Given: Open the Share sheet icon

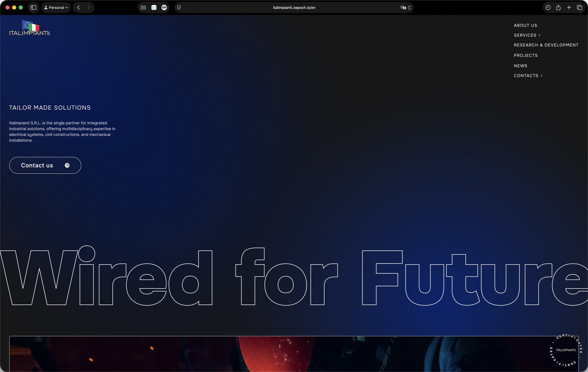Looking at the screenshot, I should pos(558,7).
